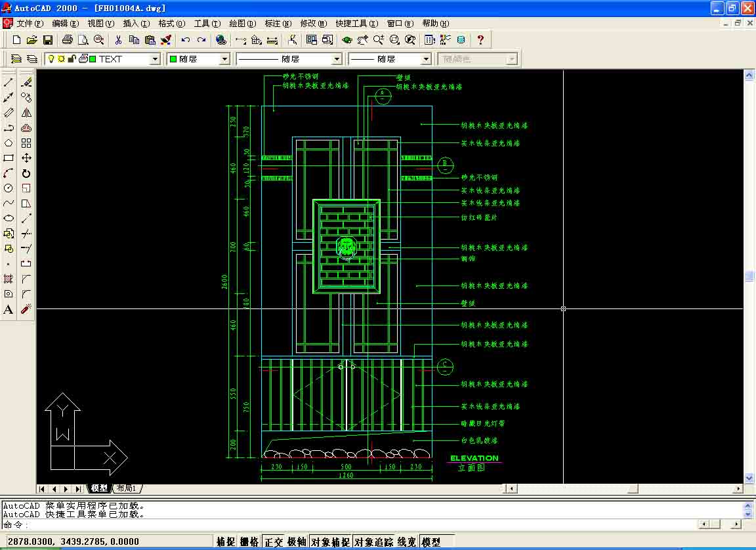This screenshot has height=550, width=756.
Task: Select the Erase modify tool
Action: tap(26, 83)
